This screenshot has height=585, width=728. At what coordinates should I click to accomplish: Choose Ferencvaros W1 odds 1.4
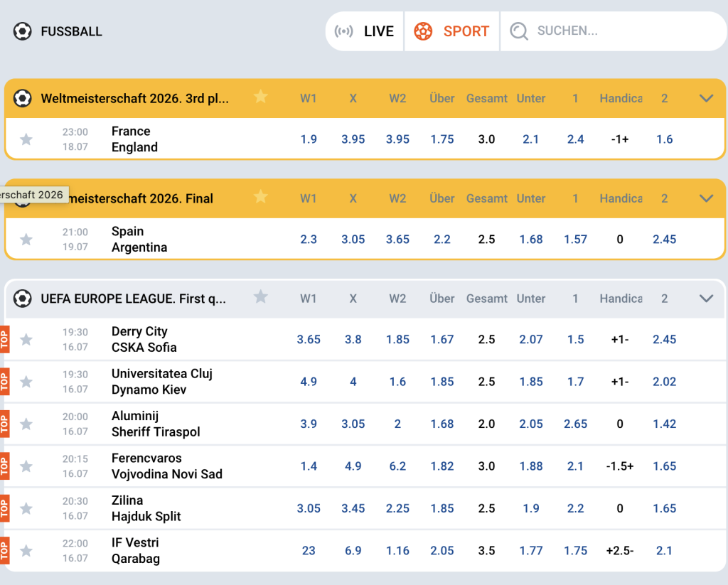pyautogui.click(x=309, y=466)
